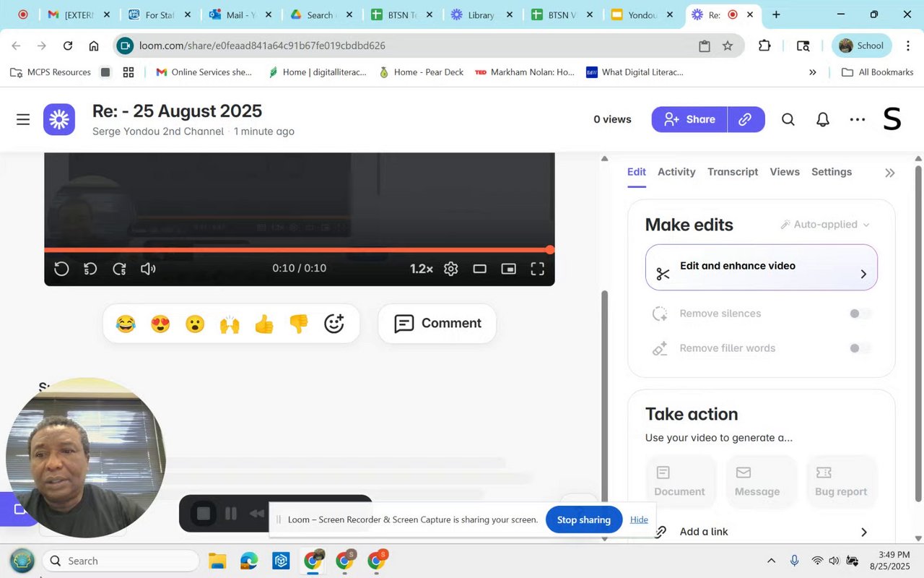Select the Edit tab
924x578 pixels.
pos(637,172)
